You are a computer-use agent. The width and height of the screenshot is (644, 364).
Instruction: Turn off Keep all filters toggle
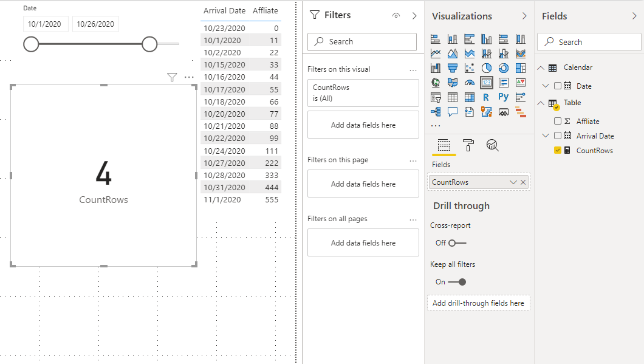(x=457, y=282)
